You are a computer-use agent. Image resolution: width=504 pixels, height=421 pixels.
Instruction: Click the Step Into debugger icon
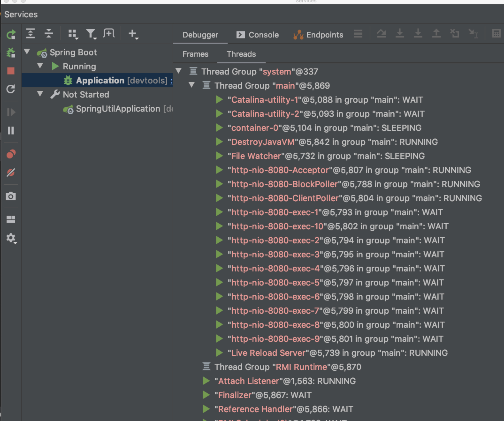click(400, 34)
